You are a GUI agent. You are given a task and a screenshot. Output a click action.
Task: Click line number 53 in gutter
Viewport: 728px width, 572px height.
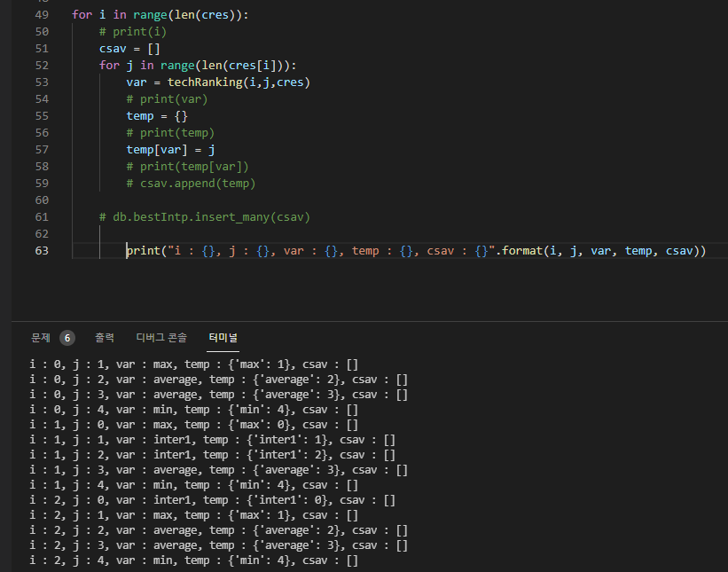coord(42,82)
